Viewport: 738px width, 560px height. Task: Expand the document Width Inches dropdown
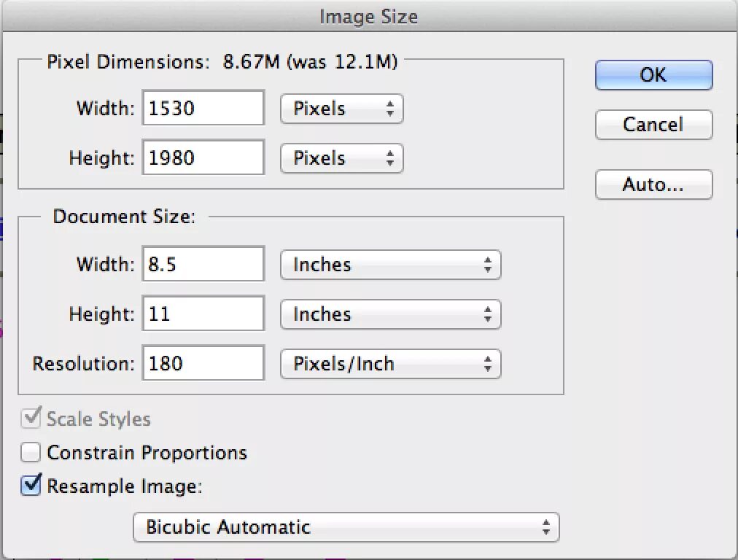(390, 265)
